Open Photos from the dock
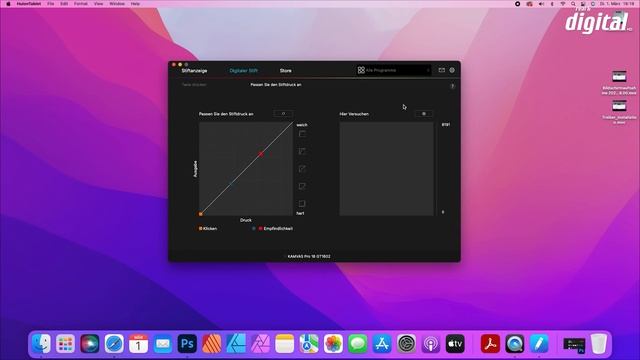This screenshot has height=360, width=640. [x=333, y=344]
